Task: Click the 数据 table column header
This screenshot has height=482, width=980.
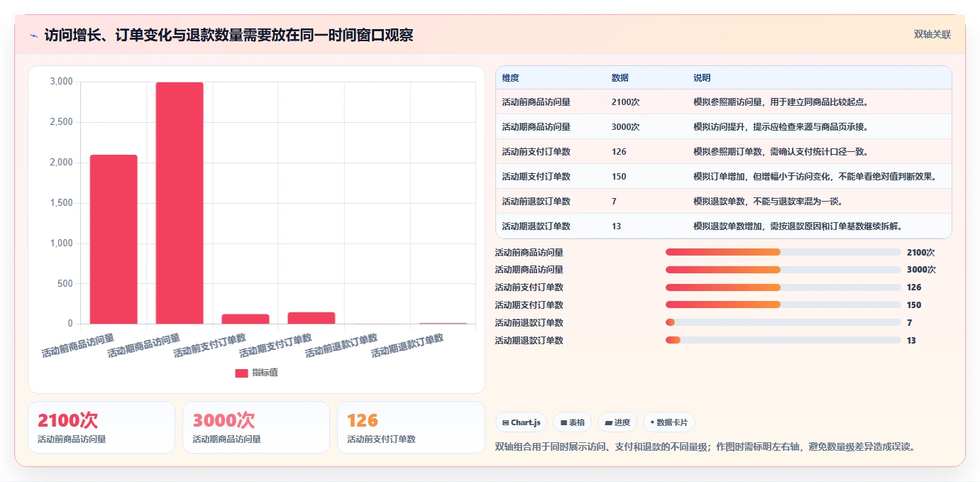Action: (620, 78)
